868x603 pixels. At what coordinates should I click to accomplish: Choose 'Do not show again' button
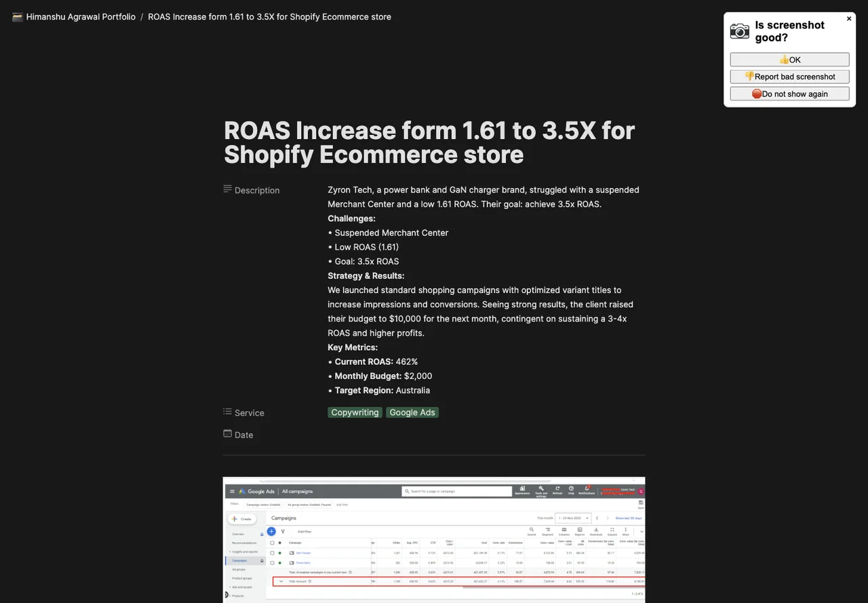point(790,94)
